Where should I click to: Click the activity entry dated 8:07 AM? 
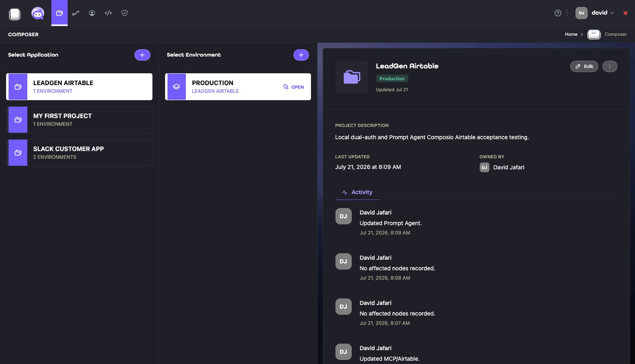tap(476, 313)
